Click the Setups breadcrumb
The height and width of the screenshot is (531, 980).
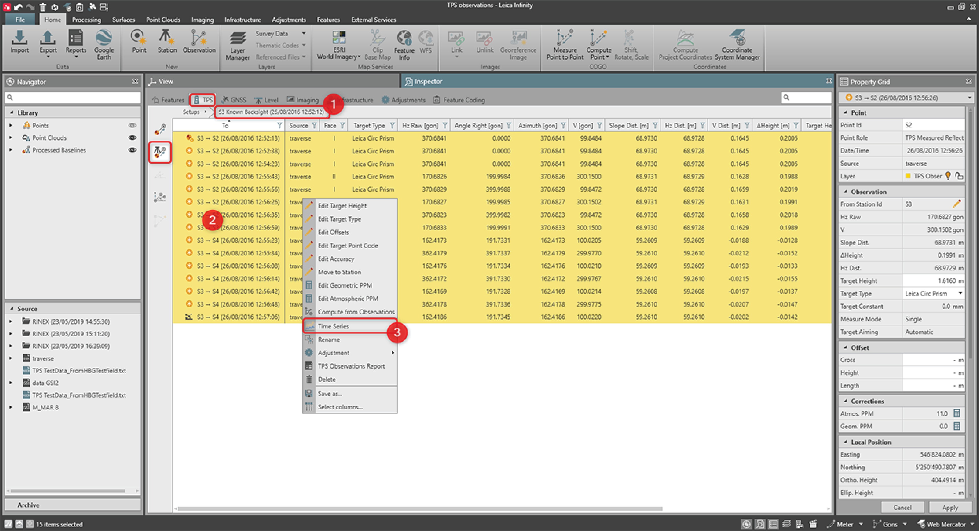[x=191, y=112]
